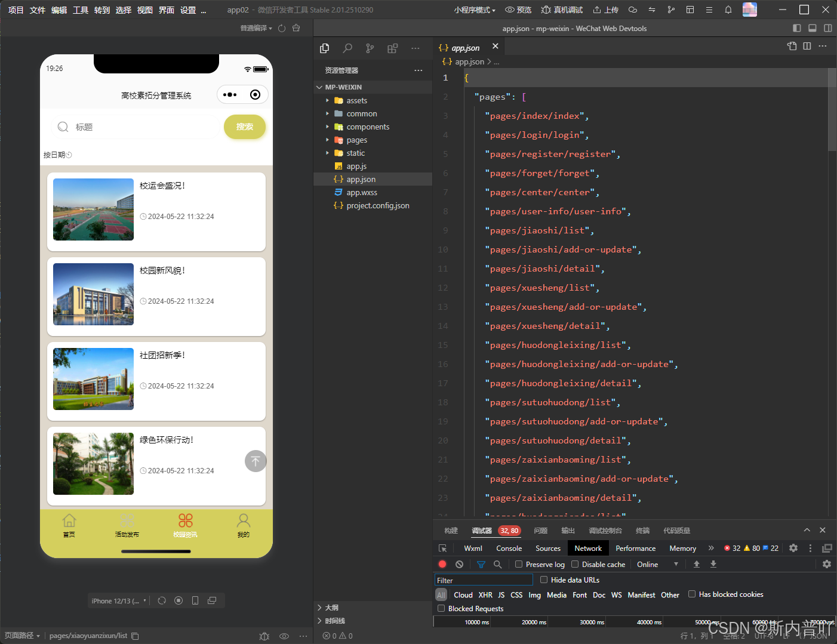
Task: Open the 工具 menu
Action: (x=81, y=10)
